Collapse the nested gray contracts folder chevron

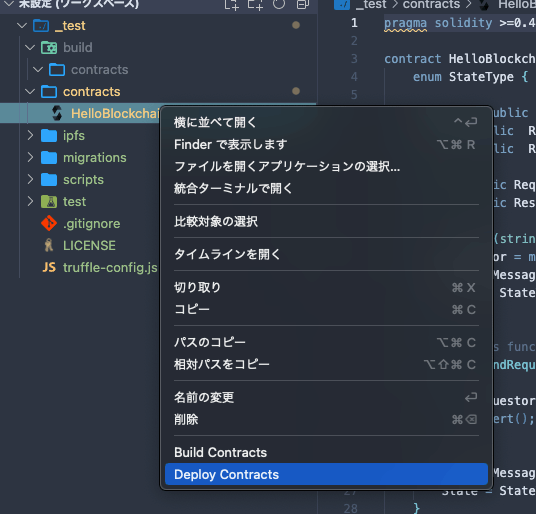(x=38, y=70)
